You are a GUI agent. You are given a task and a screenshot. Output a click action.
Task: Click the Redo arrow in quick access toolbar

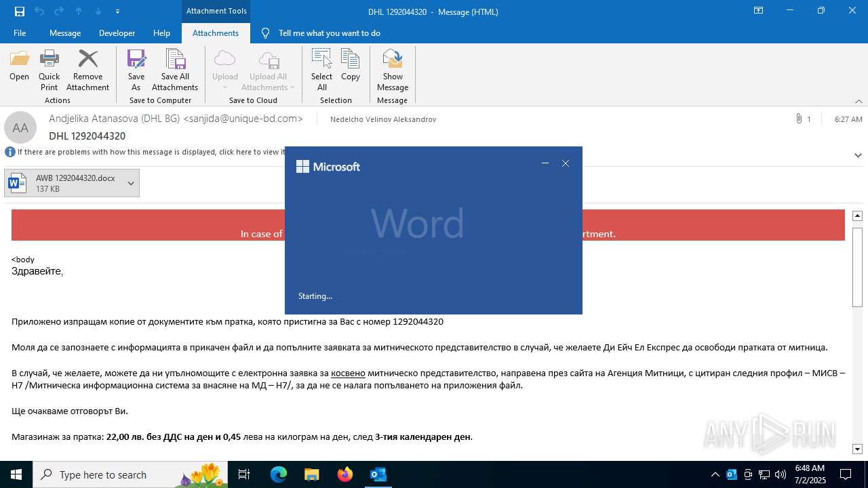[59, 12]
